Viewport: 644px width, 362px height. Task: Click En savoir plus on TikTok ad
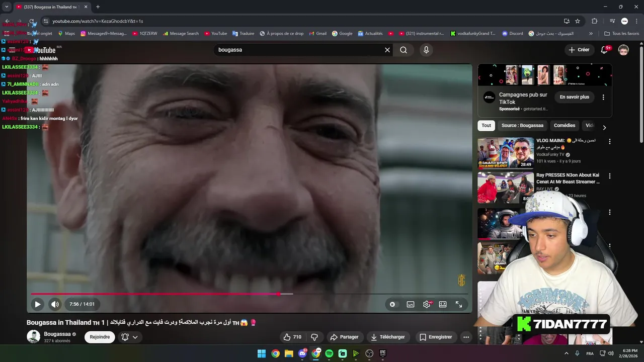[575, 97]
